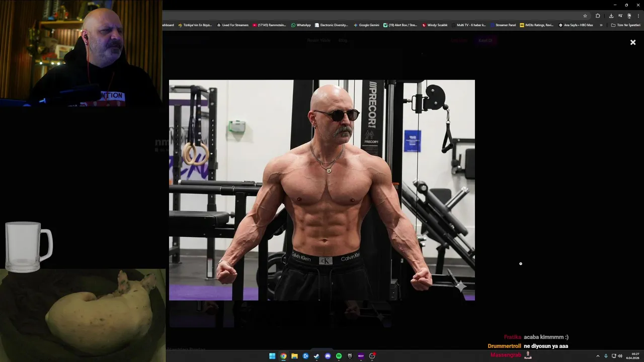Click the microphone tray icon
This screenshot has height=362, width=644.
[x=606, y=356]
